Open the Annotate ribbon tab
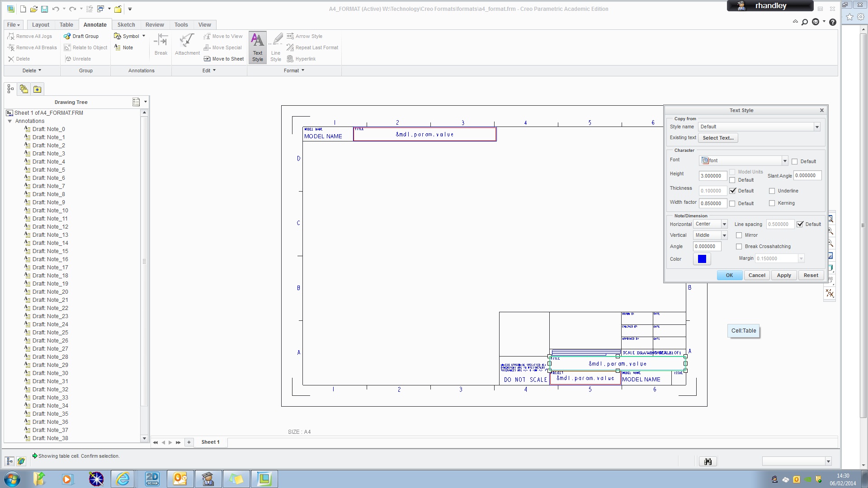Screen dimensions: 868x488 coord(95,24)
